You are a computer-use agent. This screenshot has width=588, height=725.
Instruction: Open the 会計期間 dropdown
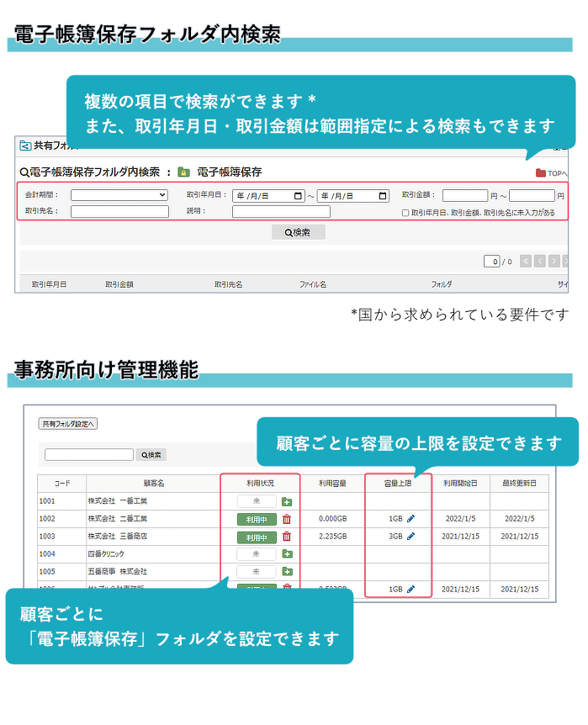coord(119,195)
